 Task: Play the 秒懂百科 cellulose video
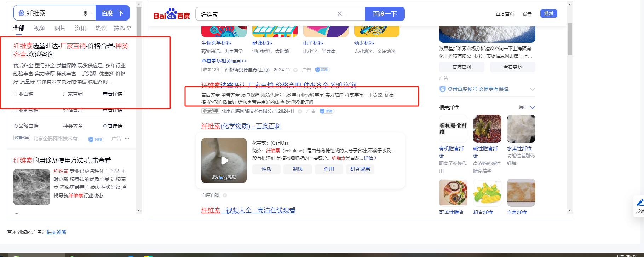coord(224,160)
